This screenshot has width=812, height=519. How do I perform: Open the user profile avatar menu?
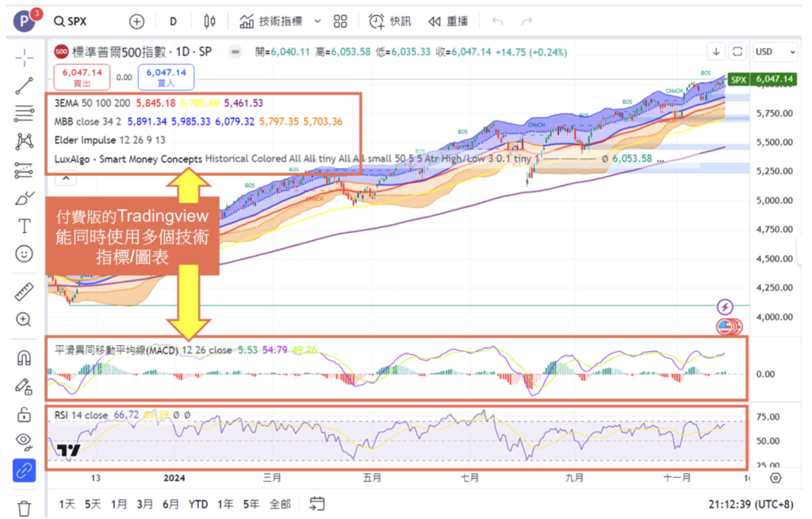24,21
